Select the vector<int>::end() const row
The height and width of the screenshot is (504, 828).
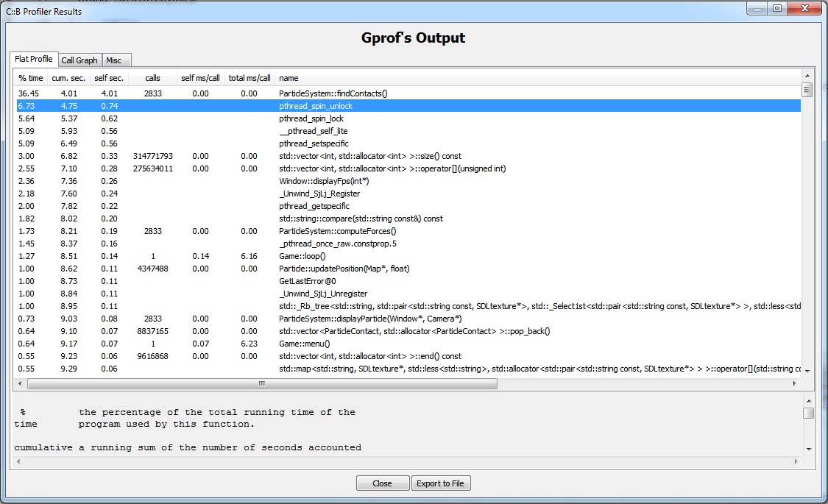coord(408,356)
